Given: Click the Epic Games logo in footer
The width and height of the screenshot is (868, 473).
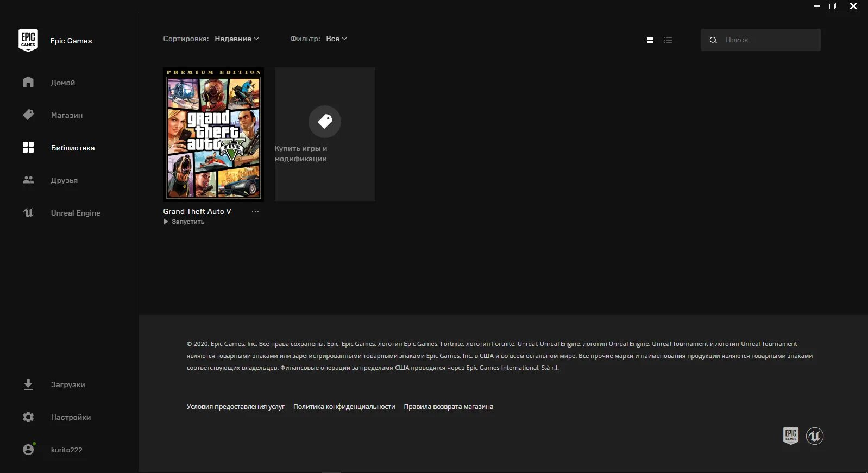Looking at the screenshot, I should (x=791, y=436).
